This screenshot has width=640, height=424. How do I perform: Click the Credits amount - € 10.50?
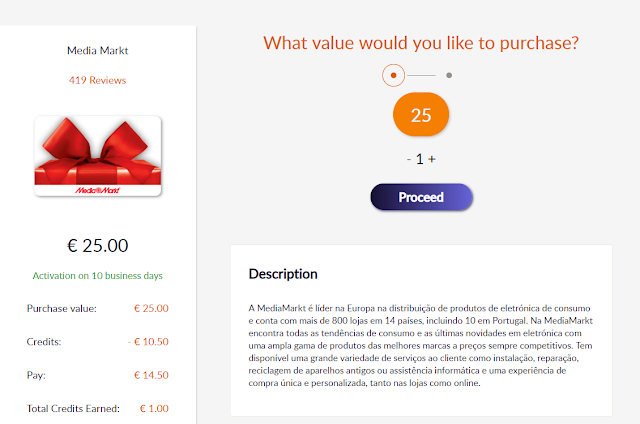(149, 342)
